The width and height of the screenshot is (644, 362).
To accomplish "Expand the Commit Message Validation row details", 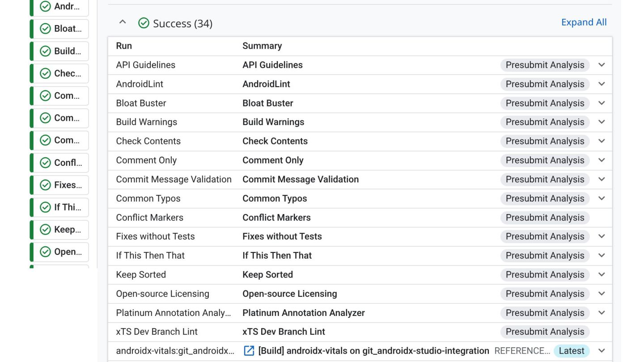I will point(602,179).
